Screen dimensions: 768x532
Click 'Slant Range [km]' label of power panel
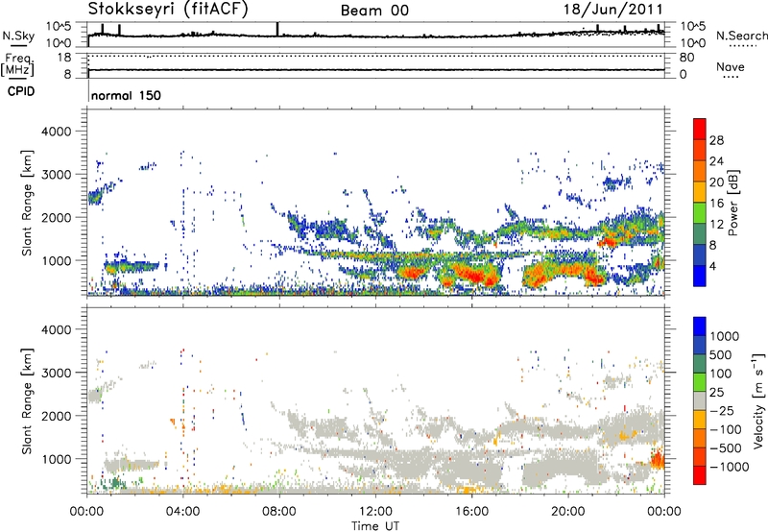pos(28,203)
